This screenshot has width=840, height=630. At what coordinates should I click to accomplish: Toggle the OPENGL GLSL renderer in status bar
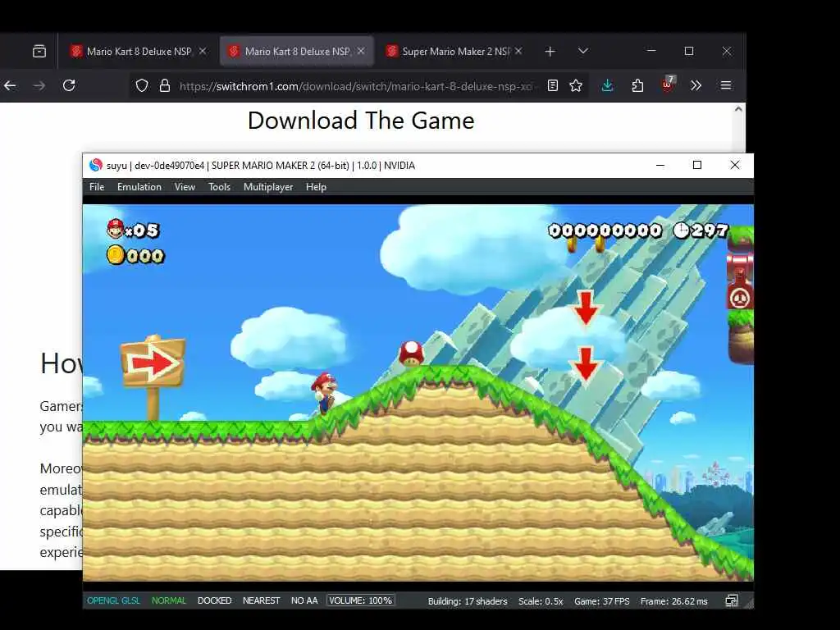click(113, 600)
